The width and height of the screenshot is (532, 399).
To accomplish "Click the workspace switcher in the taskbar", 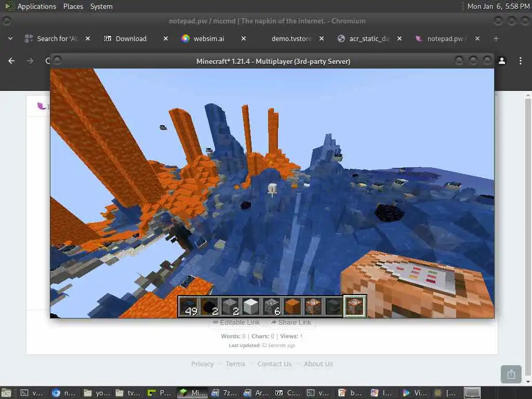I will click(x=472, y=393).
